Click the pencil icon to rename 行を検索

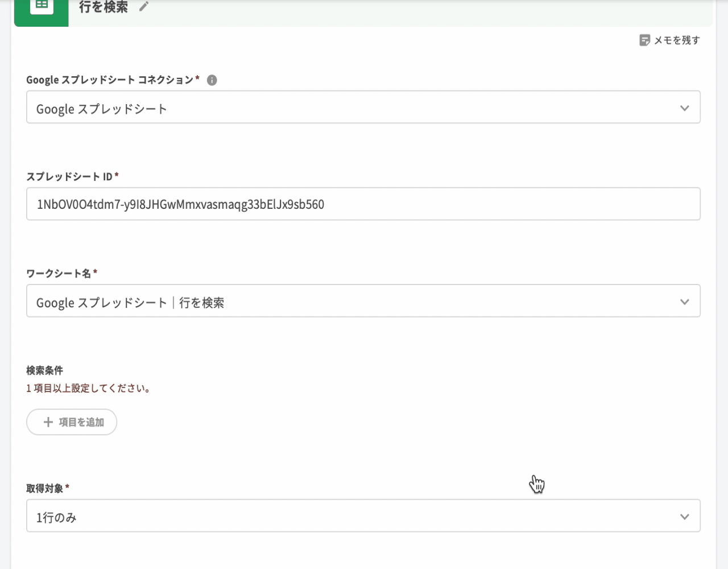[x=144, y=7]
